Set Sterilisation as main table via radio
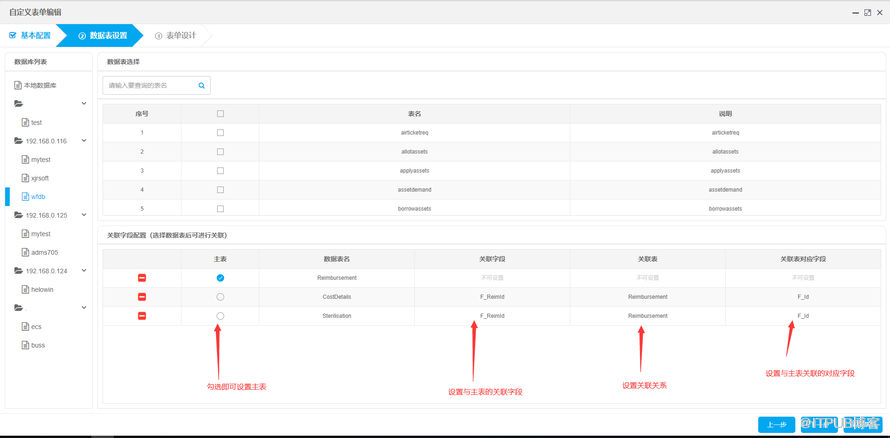Viewport: 890px width, 438px height. (220, 315)
